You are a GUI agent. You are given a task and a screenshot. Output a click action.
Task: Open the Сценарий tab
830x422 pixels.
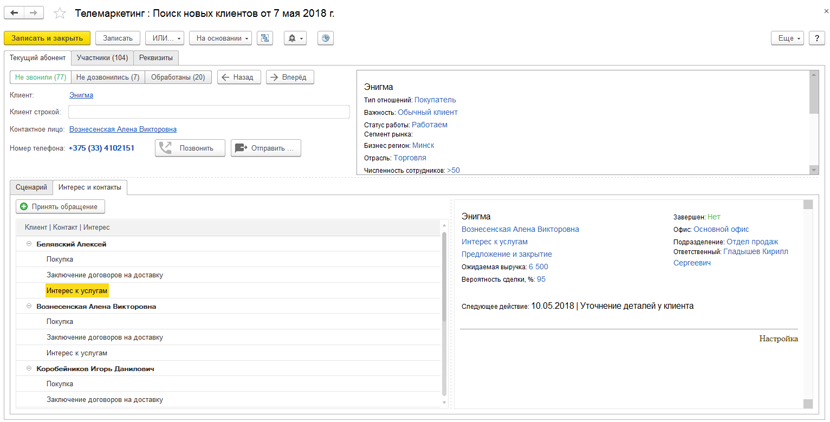click(31, 187)
